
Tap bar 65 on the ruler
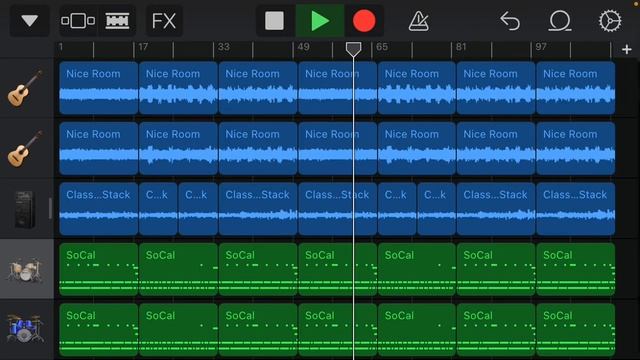382,47
